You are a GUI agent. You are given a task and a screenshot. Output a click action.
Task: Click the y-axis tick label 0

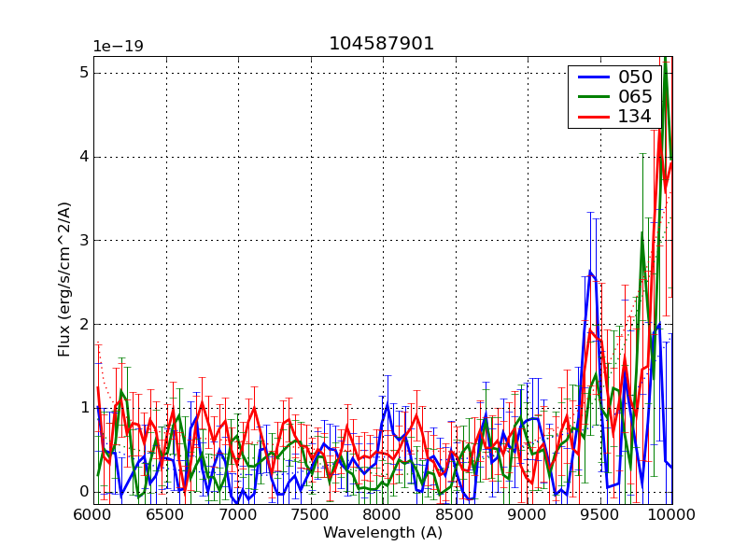click(x=83, y=492)
